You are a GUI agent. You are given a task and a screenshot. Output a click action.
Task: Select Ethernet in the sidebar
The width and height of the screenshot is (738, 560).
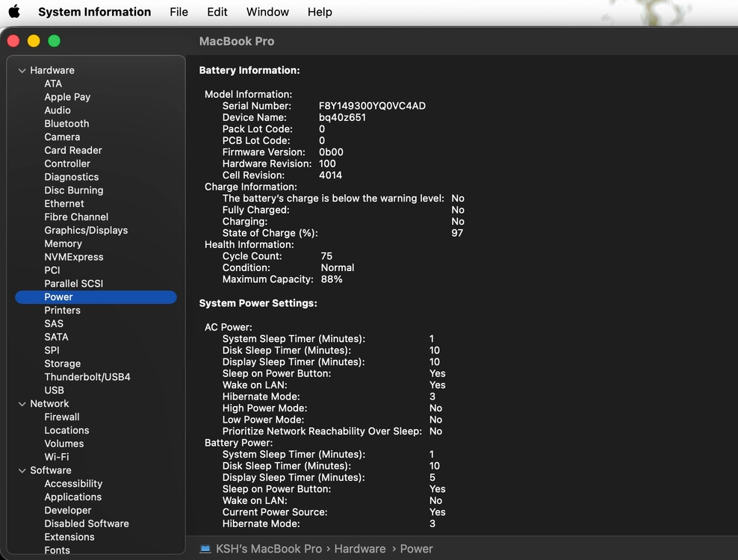64,204
